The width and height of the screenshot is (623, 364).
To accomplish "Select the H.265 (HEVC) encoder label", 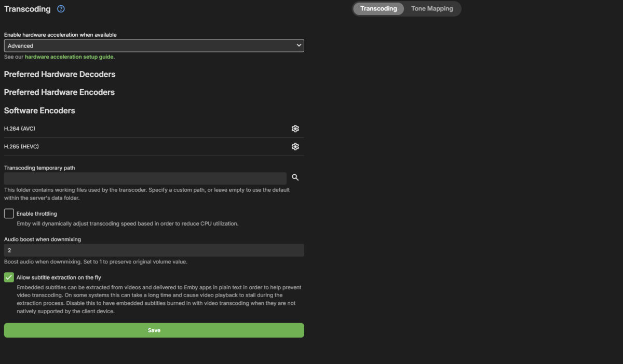I will (x=21, y=147).
